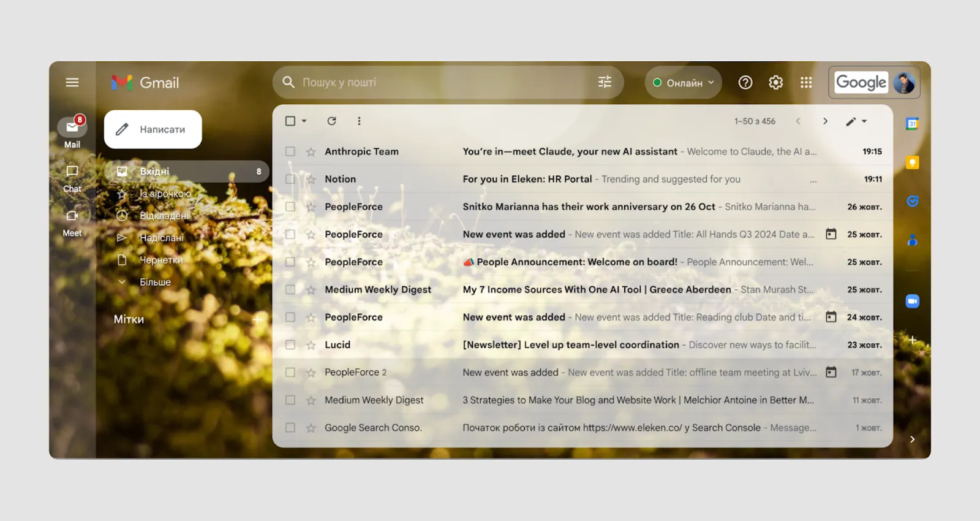Select the Lucid email checkbox
The image size is (980, 521).
[x=290, y=344]
